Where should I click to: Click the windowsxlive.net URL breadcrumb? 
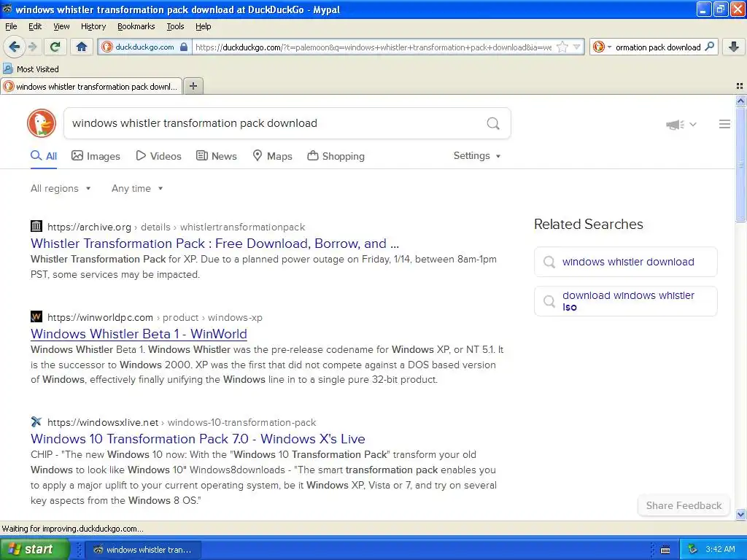coord(182,422)
